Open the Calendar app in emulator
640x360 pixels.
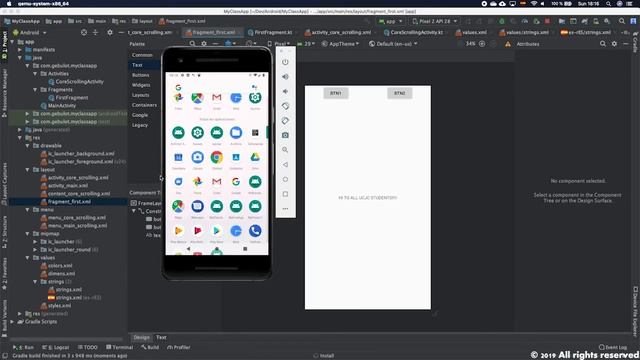pos(178,157)
